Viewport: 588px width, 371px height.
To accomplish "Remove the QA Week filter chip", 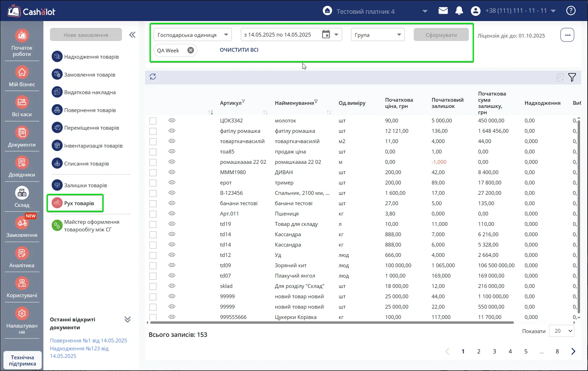I will pyautogui.click(x=190, y=50).
